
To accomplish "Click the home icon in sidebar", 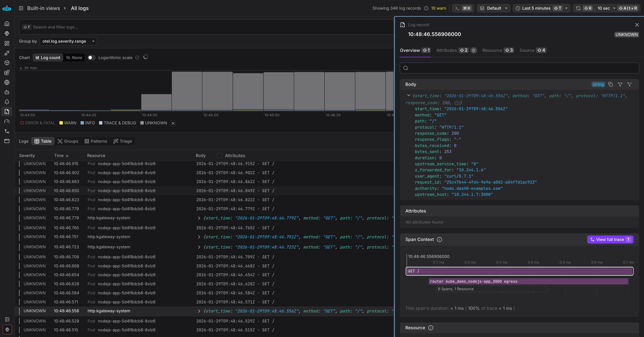I will [7, 24].
